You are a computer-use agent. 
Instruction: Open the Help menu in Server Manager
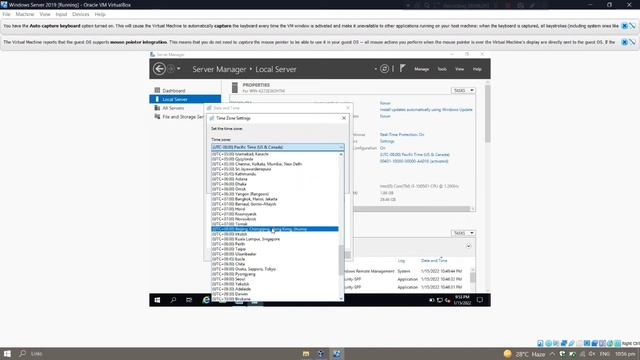[x=477, y=69]
